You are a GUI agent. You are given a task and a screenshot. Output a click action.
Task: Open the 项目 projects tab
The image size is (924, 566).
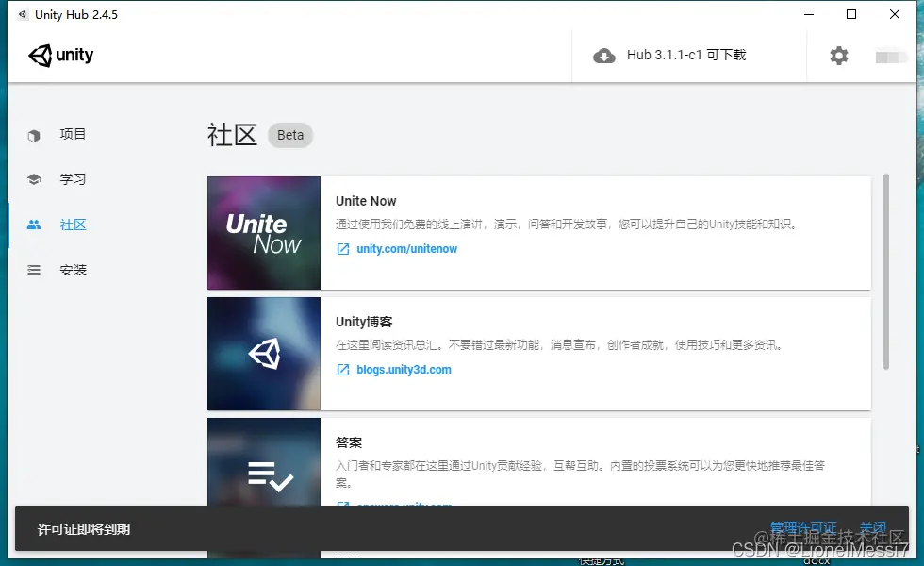73,134
